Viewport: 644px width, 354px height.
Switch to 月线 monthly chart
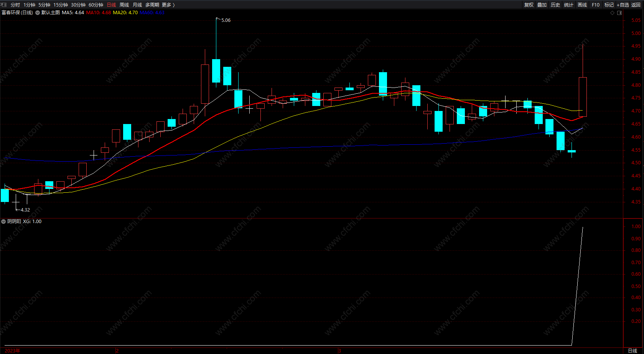137,5
